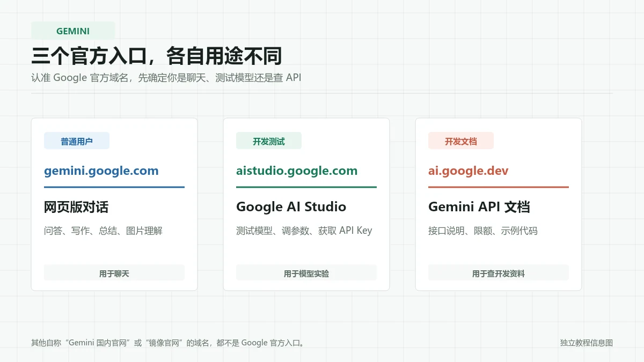The height and width of the screenshot is (362, 644).
Task: Open the ai.google.dev link
Action: point(469,171)
